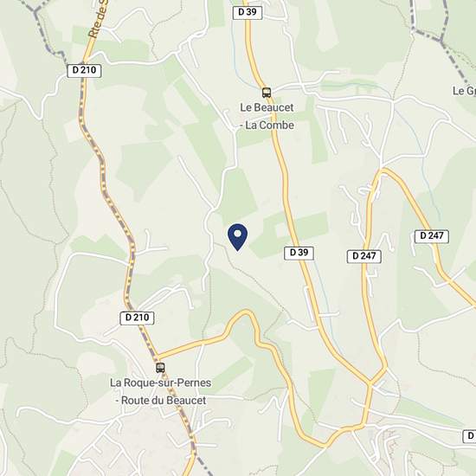Click the D 210 intersection with yellow side road
The height and width of the screenshot is (476, 476).
click(158, 357)
